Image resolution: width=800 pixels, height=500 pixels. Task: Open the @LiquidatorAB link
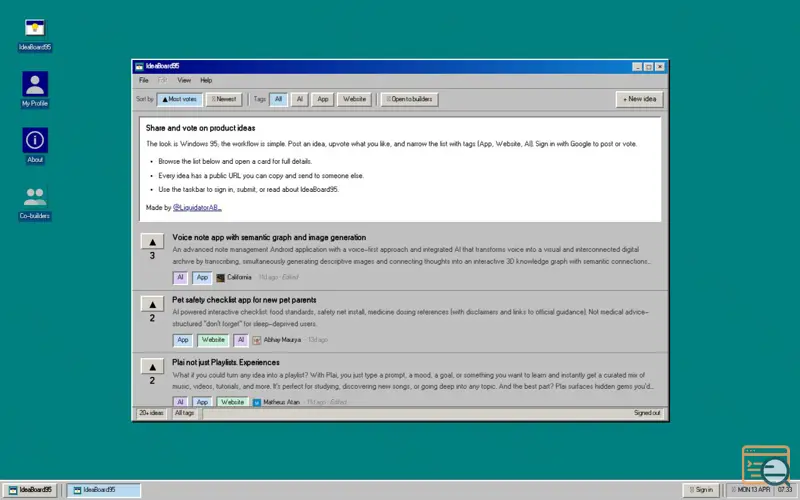(197, 208)
